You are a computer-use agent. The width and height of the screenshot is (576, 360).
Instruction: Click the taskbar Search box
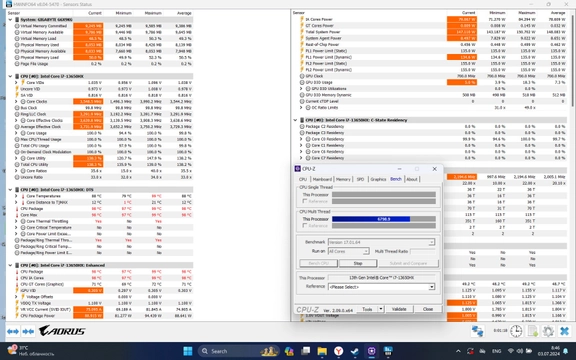pos(239,351)
